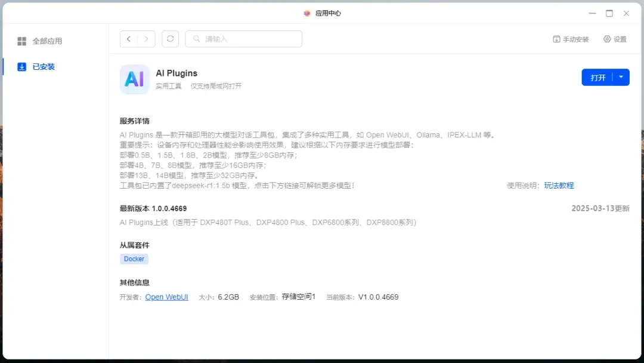The height and width of the screenshot is (363, 644).
Task: Click the 存储空间1 install location value
Action: [299, 297]
